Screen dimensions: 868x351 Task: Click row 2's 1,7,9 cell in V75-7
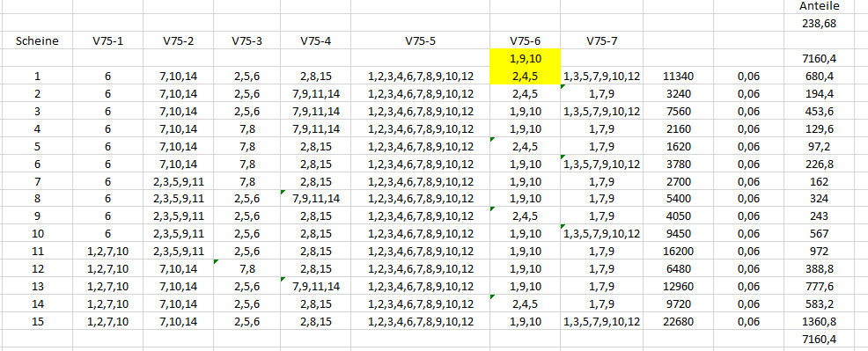click(602, 93)
